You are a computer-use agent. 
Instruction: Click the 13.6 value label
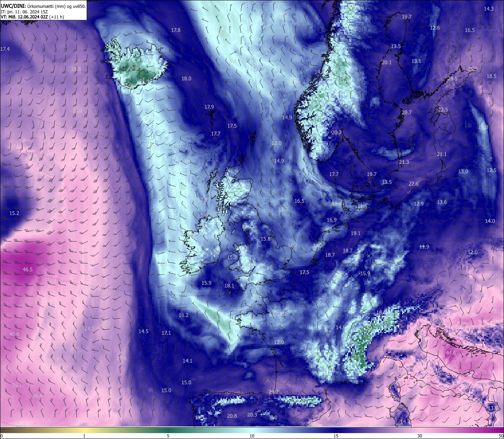442,202
